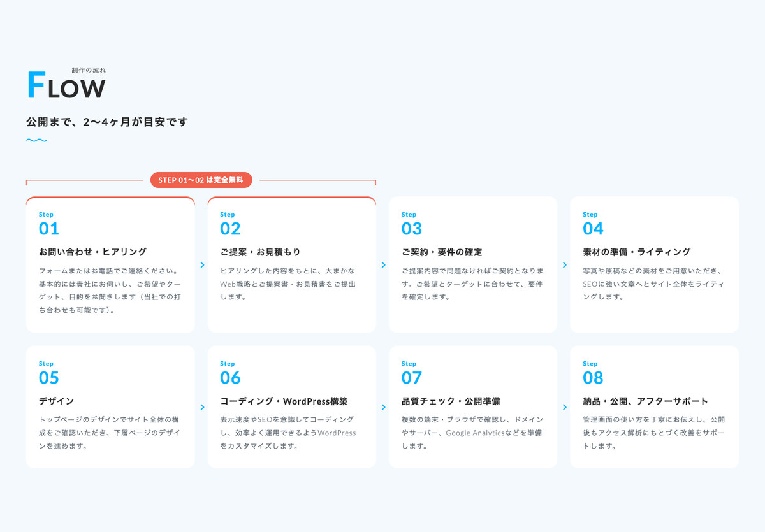
Task: Click the blue number 07
Action: pyautogui.click(x=412, y=378)
